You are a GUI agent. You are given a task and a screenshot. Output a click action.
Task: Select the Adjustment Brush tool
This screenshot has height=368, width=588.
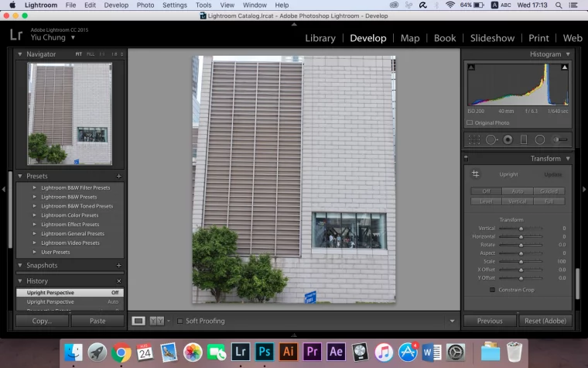(560, 139)
